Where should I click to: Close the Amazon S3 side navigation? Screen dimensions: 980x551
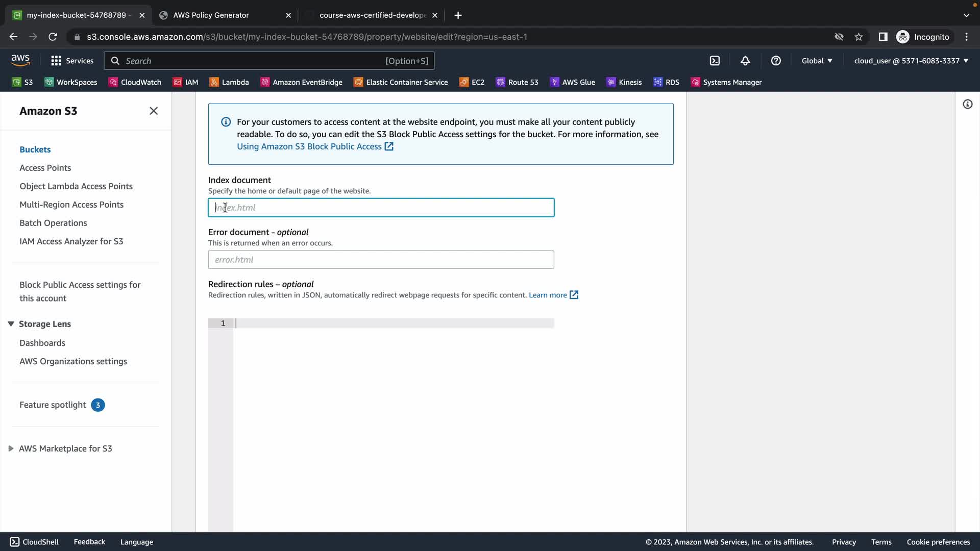(x=154, y=111)
